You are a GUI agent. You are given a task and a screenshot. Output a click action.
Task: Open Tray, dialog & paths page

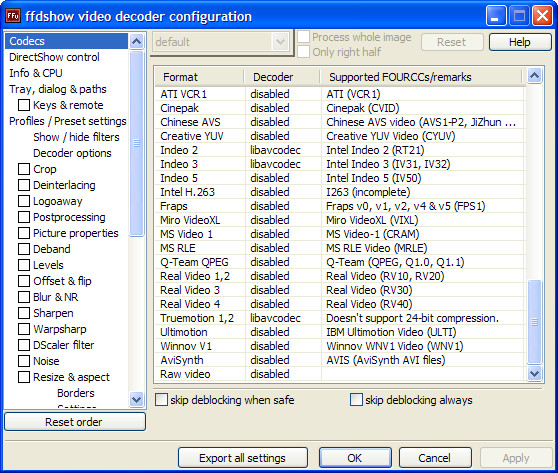click(58, 89)
